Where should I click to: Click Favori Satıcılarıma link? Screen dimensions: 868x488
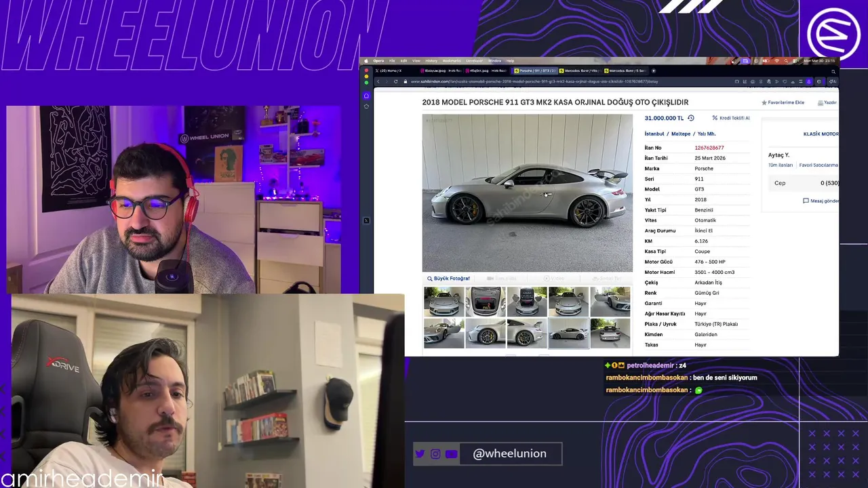pos(818,165)
